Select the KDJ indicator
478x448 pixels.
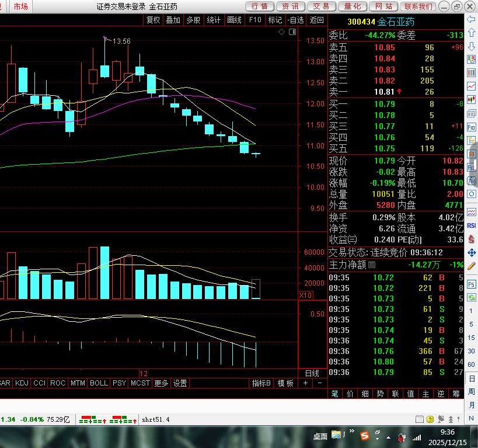coord(22,383)
